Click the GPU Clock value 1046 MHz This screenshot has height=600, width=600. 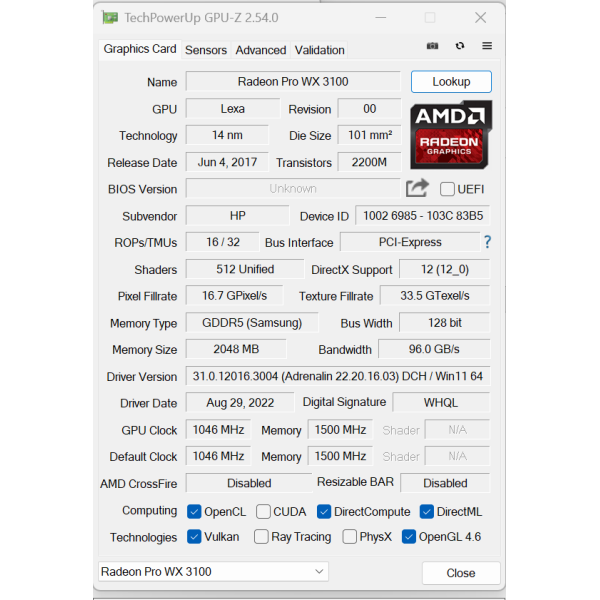point(218,430)
